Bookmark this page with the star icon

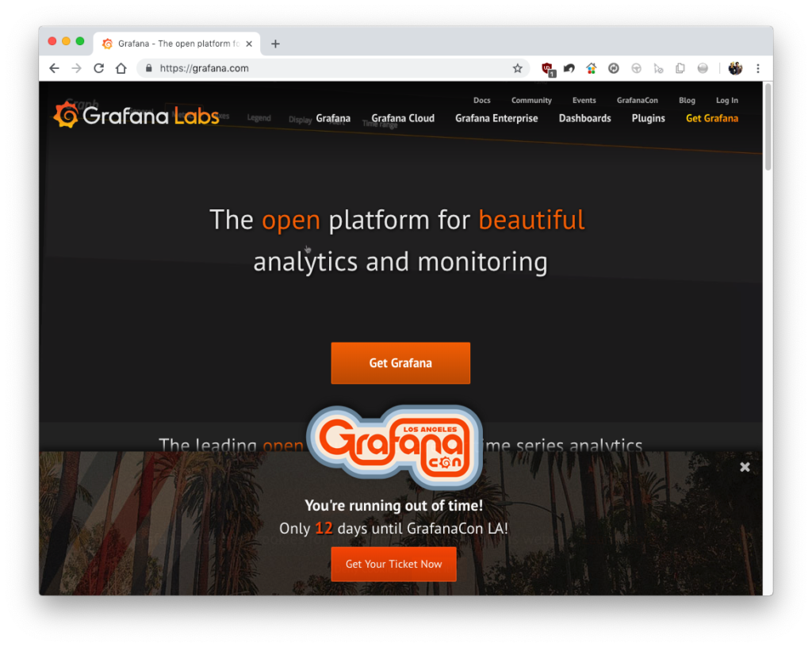pos(517,68)
